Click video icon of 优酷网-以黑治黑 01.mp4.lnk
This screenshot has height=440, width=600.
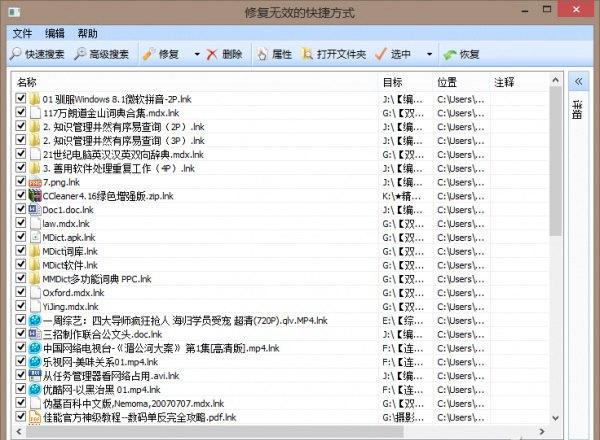click(35, 389)
